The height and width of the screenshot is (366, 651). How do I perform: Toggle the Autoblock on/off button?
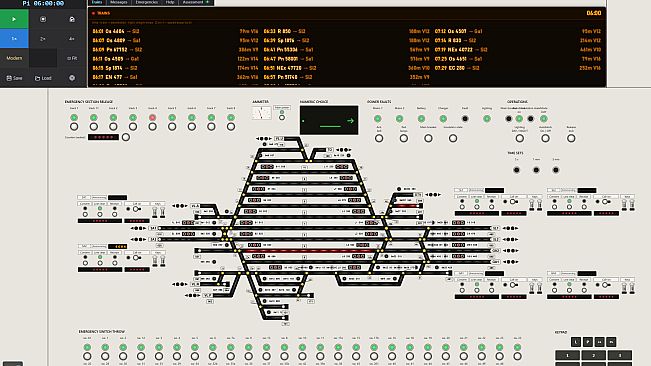click(546, 139)
